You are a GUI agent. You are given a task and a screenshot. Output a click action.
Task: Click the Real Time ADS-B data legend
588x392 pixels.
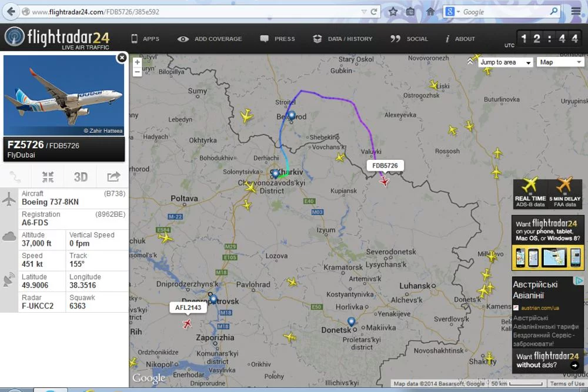(x=530, y=193)
